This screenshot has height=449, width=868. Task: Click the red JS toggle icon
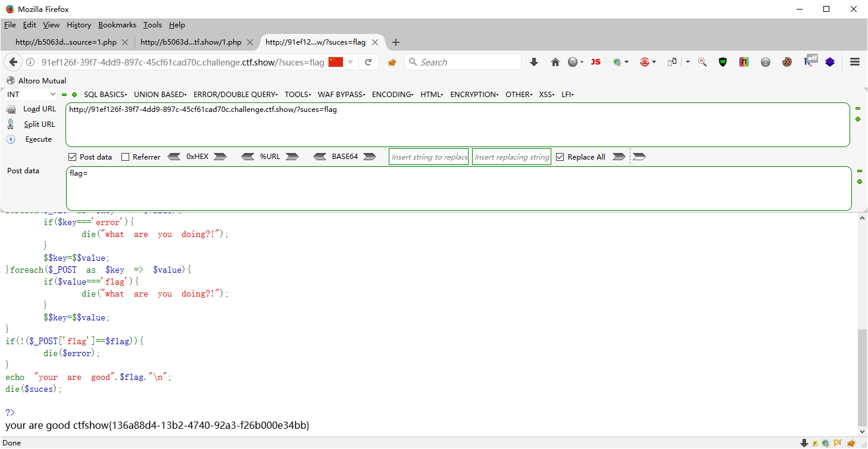[596, 62]
